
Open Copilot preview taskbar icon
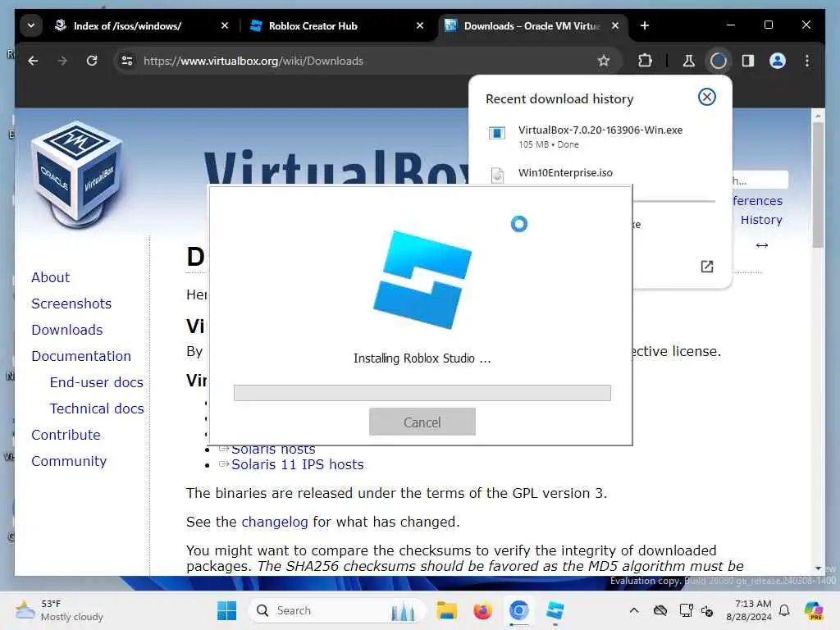pos(814,610)
